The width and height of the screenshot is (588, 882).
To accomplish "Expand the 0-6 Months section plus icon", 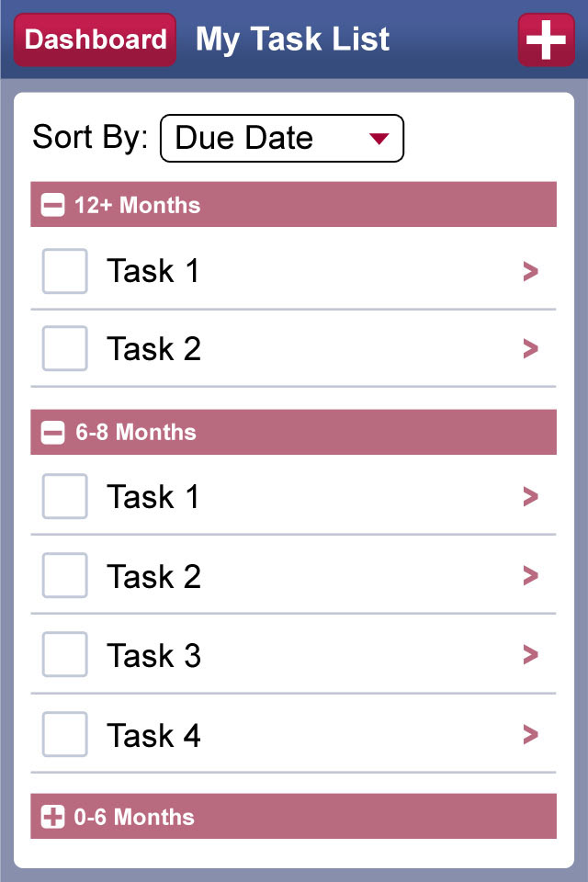I will coord(53,817).
